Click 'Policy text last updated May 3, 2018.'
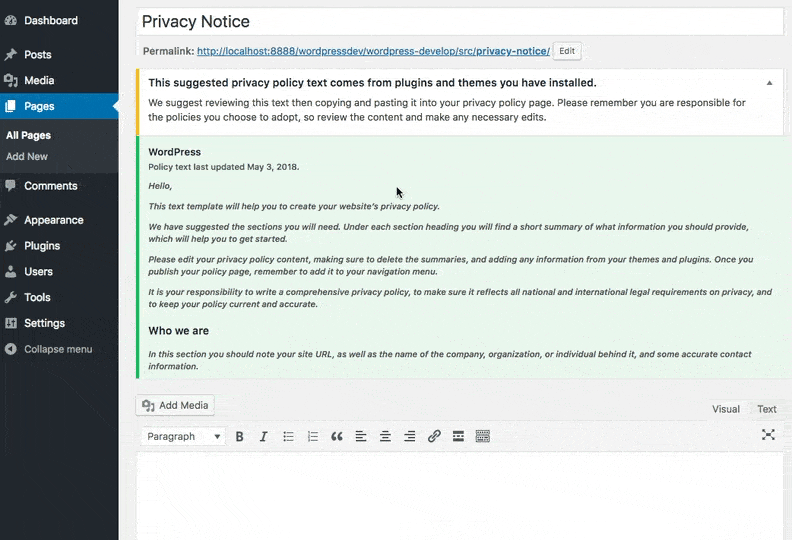This screenshot has width=792, height=540. pos(224,167)
